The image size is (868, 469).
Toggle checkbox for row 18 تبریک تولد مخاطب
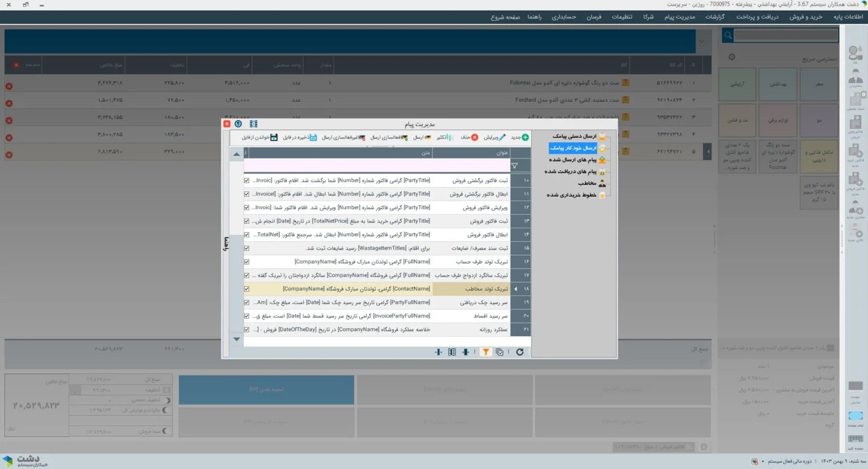pyautogui.click(x=246, y=289)
